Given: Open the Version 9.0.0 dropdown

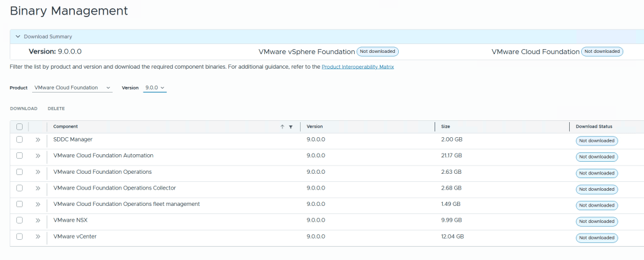Looking at the screenshot, I should (x=155, y=88).
